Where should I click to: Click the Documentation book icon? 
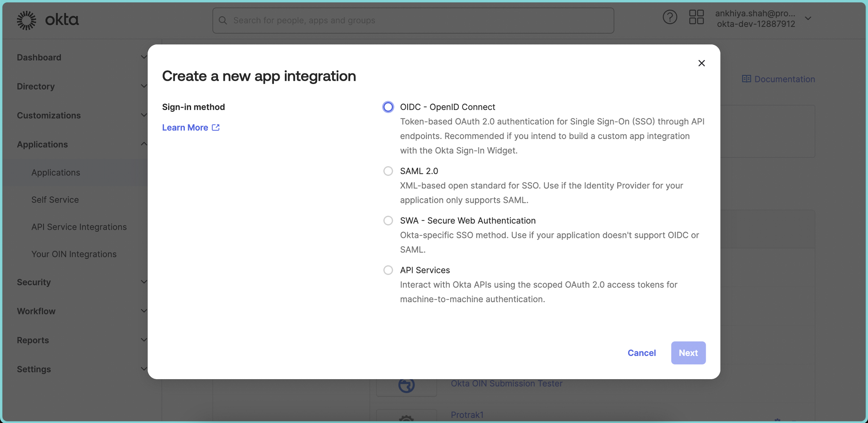(x=746, y=79)
